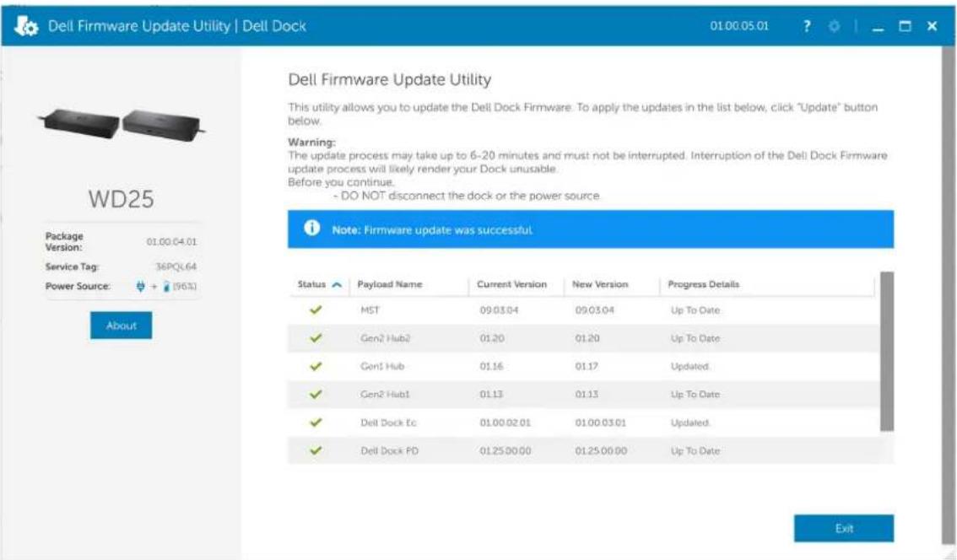
Task: Click the battery icon beside 96%
Action: pos(166,286)
